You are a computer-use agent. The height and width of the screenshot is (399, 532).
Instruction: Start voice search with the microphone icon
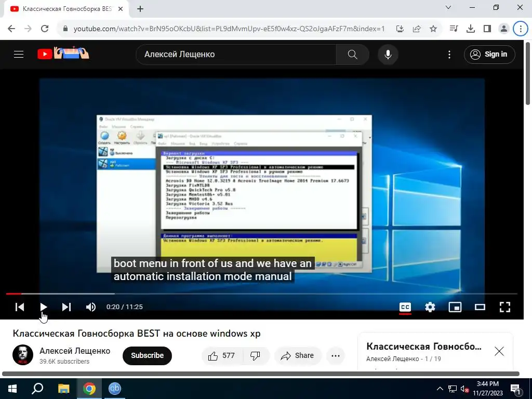coord(388,54)
